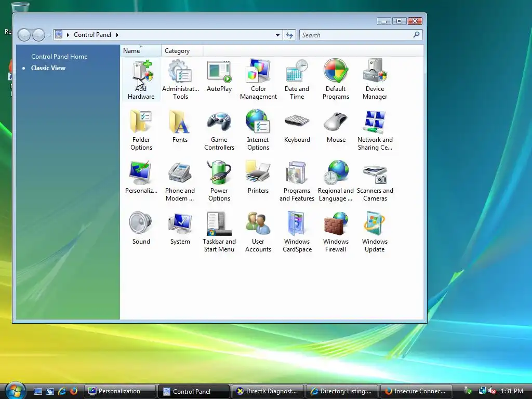Open Power Options icon
Image resolution: width=532 pixels, height=399 pixels.
(x=219, y=181)
